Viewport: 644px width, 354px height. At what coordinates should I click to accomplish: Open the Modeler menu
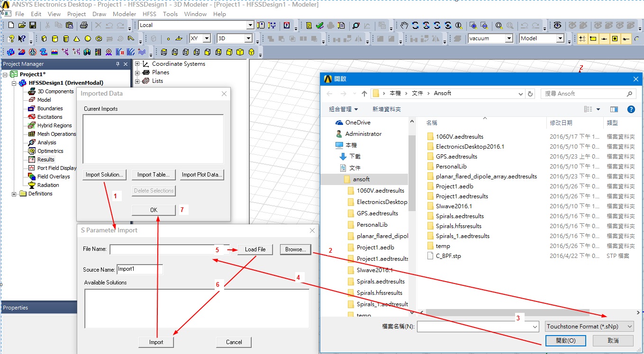125,14
